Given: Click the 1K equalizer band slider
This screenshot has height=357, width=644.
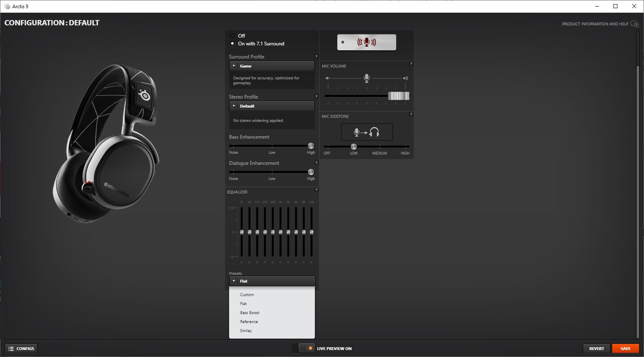Looking at the screenshot, I should pyautogui.click(x=281, y=232).
